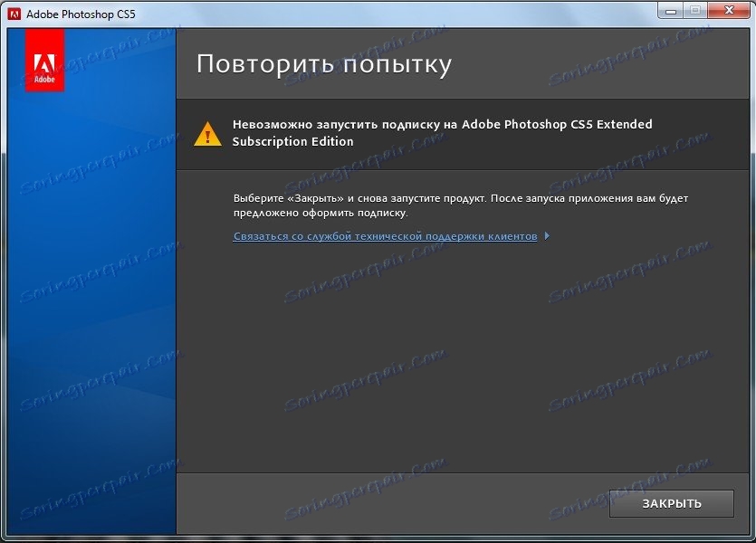Click the Adobe Photoshop CS5 window title text
The height and width of the screenshot is (543, 756).
[81, 14]
